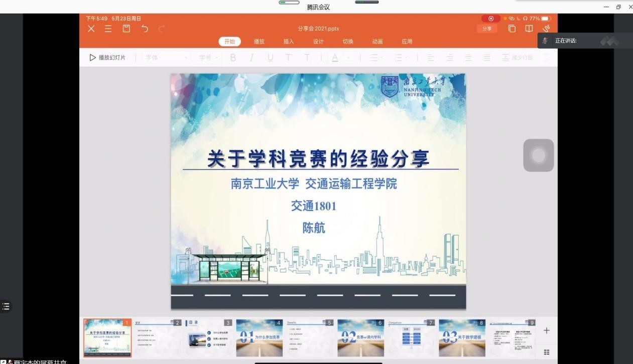
Task: Click the 分享 share button
Action: [487, 29]
